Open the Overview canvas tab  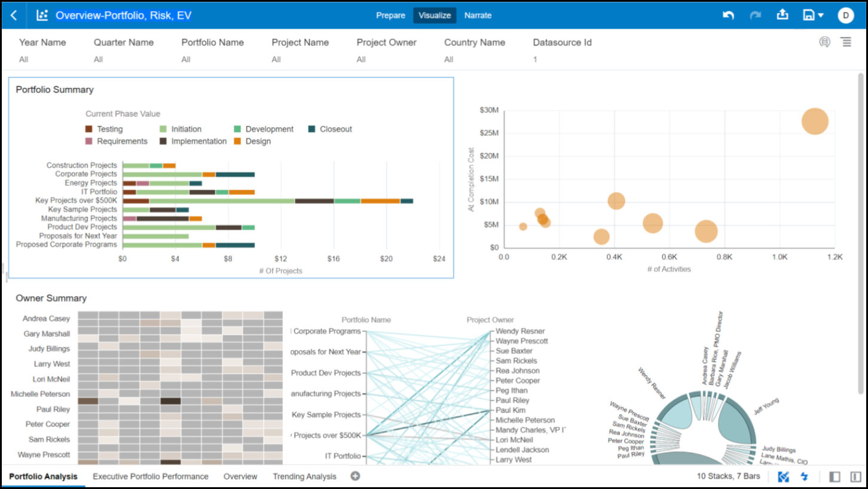(240, 476)
